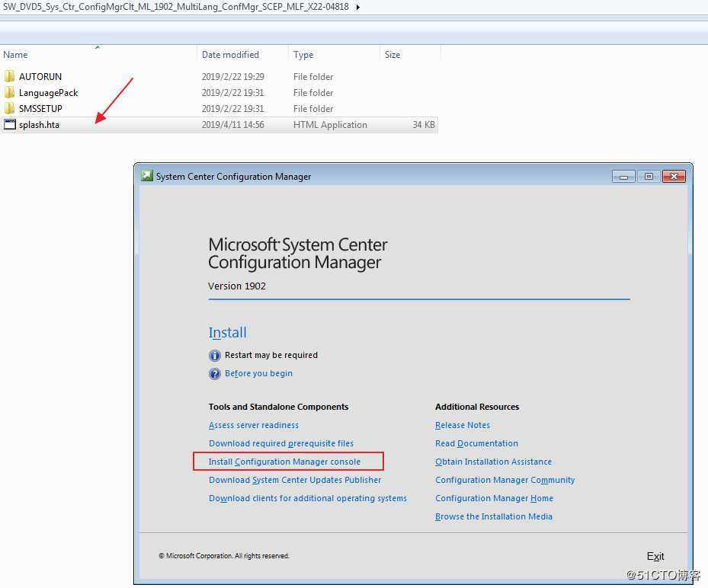
Task: Click the Microsoft Corporation copyright notice
Action: (224, 556)
